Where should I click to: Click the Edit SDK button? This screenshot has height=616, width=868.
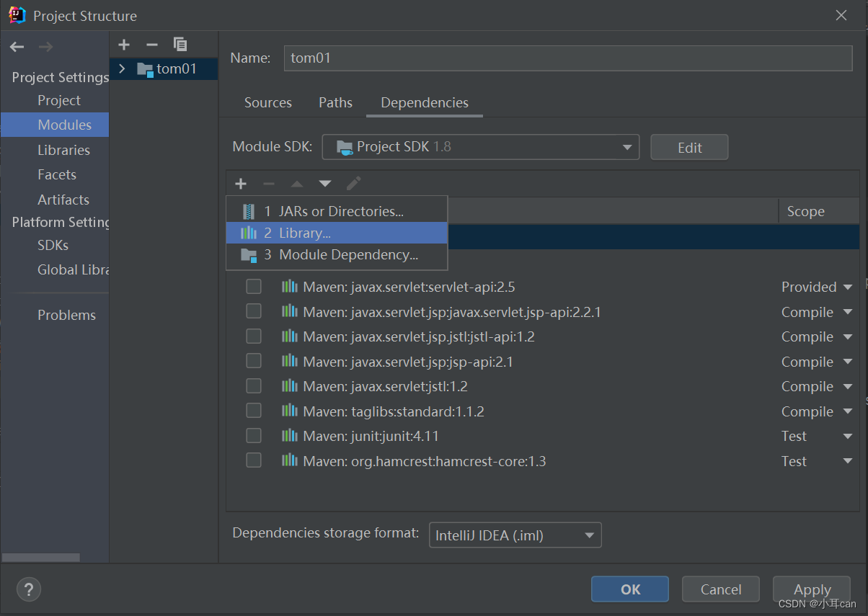tap(689, 147)
